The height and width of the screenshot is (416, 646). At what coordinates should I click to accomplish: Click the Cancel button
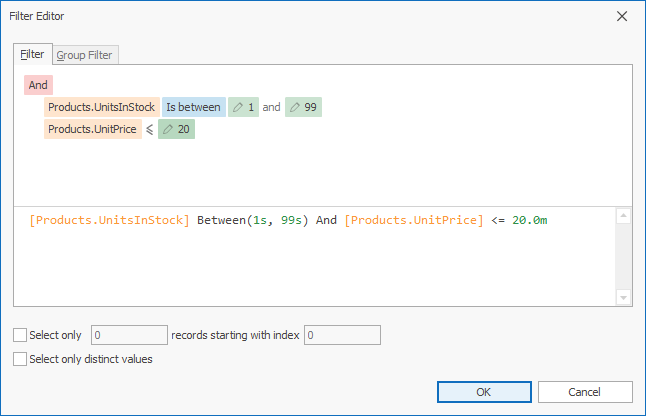[x=585, y=392]
